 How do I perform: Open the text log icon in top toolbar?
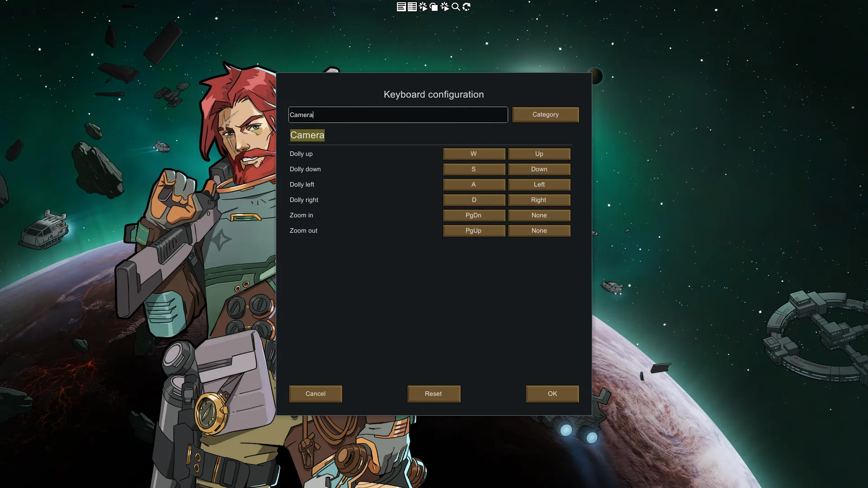click(x=401, y=7)
